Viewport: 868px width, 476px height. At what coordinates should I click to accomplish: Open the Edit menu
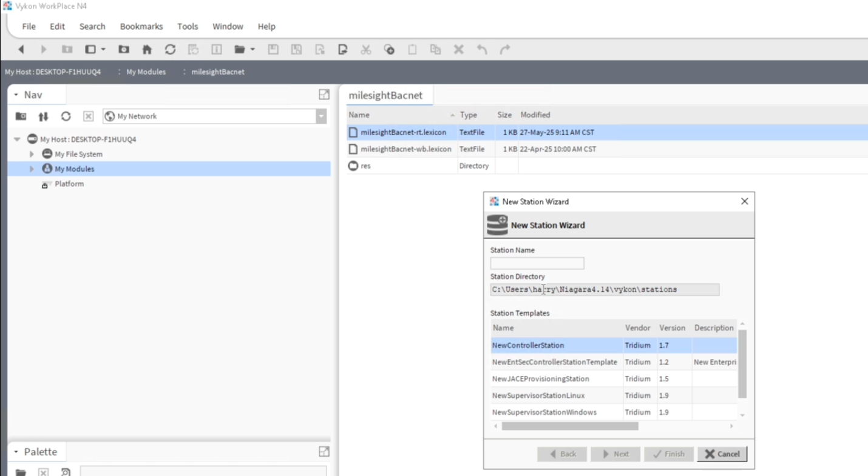pyautogui.click(x=57, y=27)
